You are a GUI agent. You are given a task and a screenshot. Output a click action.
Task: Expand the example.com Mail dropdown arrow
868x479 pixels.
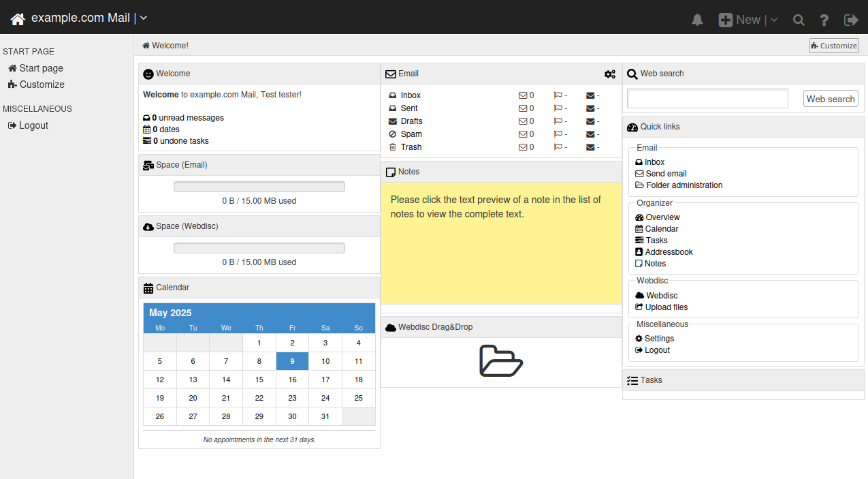click(x=144, y=18)
